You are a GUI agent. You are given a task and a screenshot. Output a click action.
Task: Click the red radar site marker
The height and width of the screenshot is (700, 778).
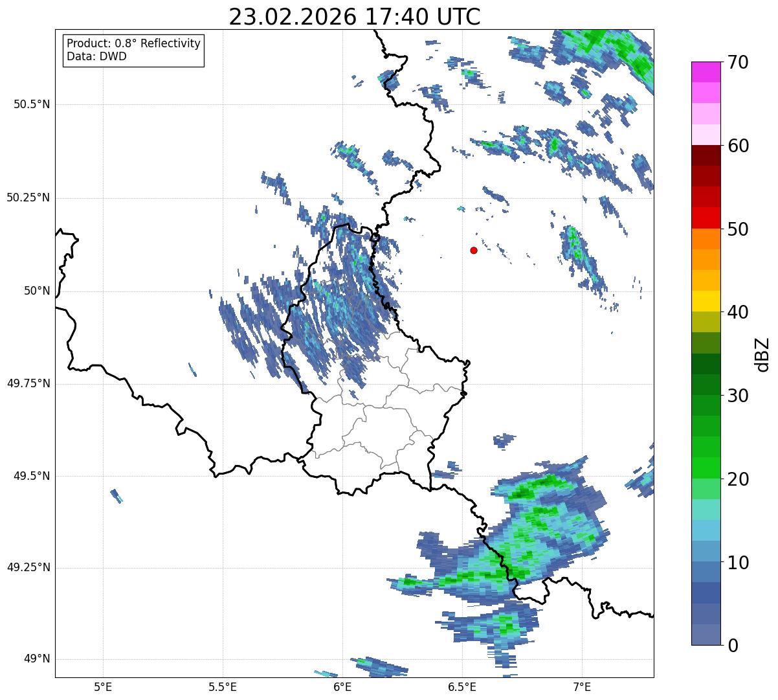474,250
